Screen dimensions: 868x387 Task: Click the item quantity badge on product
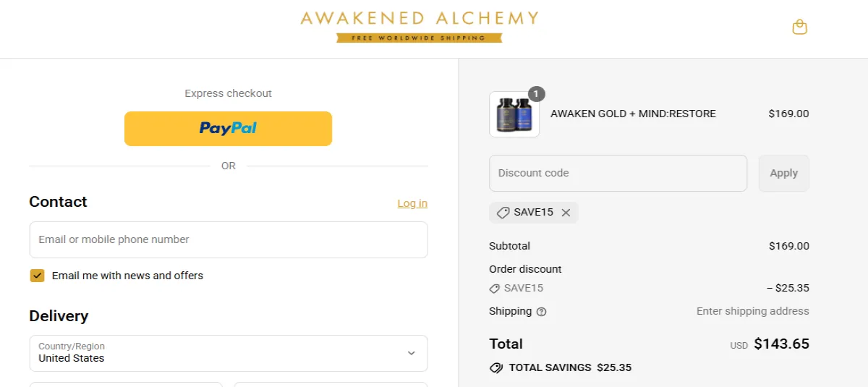pos(536,94)
